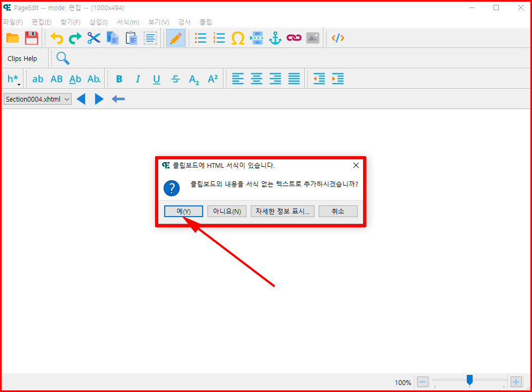Align text to the right
Image resolution: width=532 pixels, height=392 pixels.
pos(275,79)
